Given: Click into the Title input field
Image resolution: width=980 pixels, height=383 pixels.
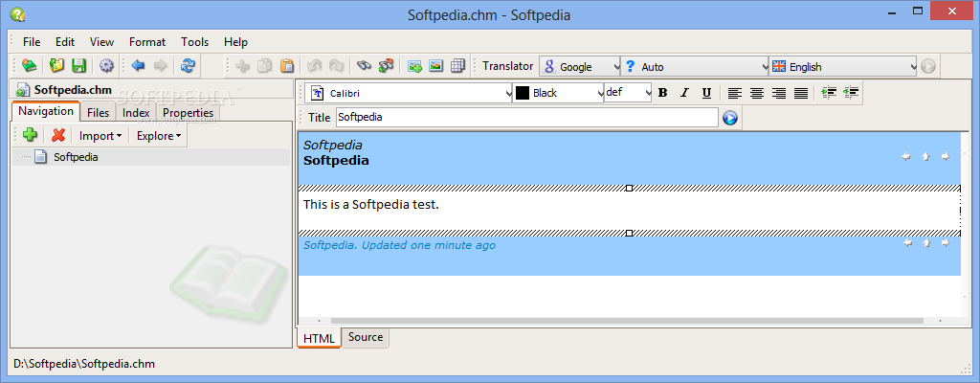Looking at the screenshot, I should click(527, 117).
